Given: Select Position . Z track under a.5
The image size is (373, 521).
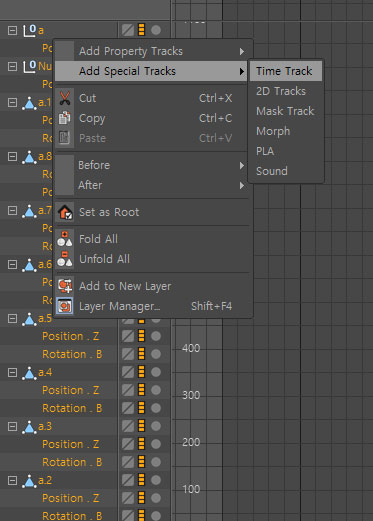Looking at the screenshot, I should (71, 336).
